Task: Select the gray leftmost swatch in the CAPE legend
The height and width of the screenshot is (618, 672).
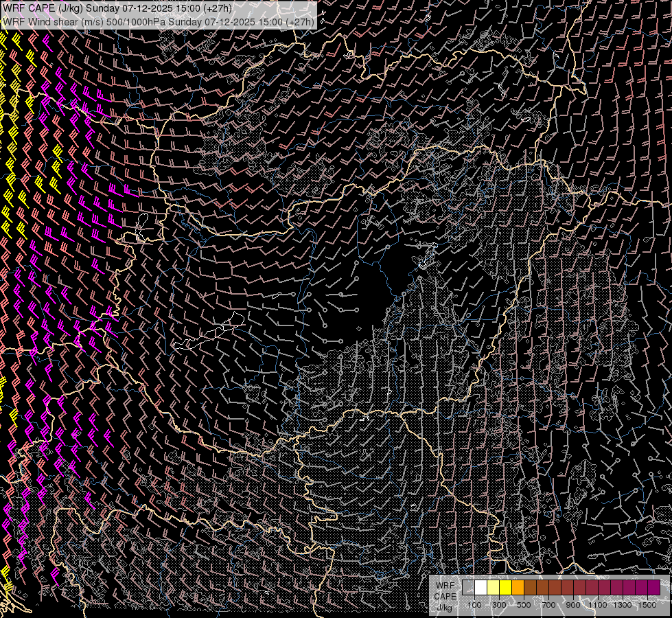Action: pos(468,587)
